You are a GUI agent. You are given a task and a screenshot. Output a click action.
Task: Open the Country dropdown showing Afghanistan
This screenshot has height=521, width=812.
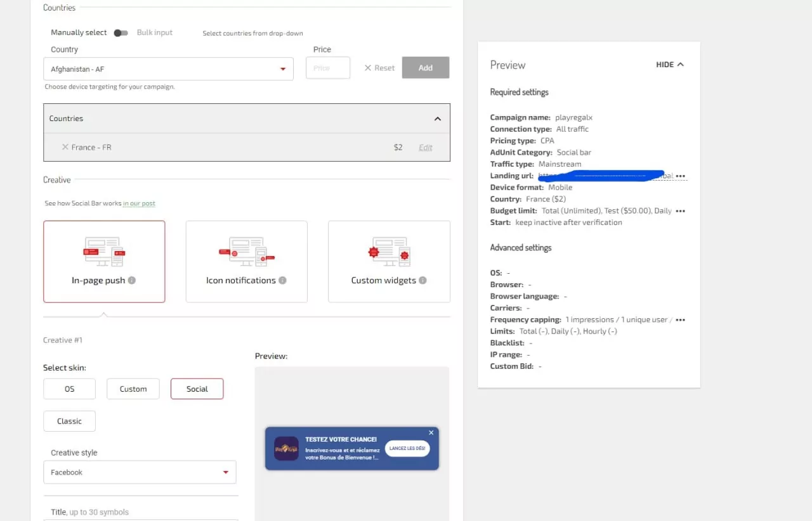pyautogui.click(x=168, y=69)
